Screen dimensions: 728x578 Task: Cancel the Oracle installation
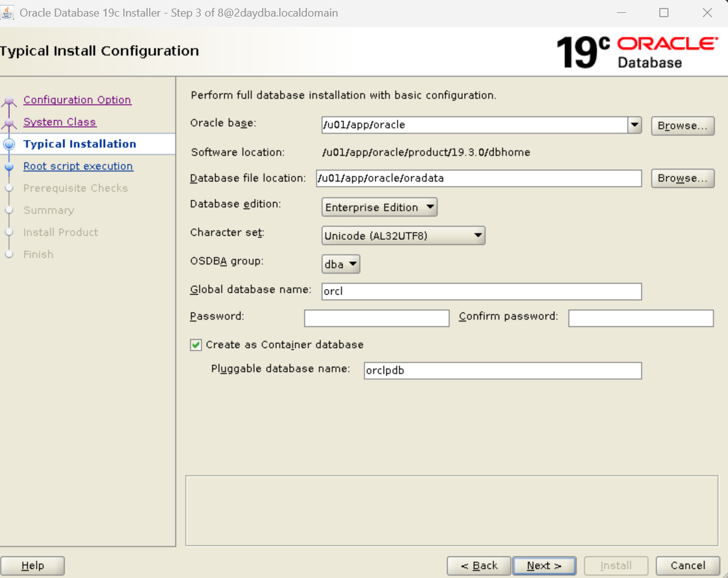pos(687,566)
